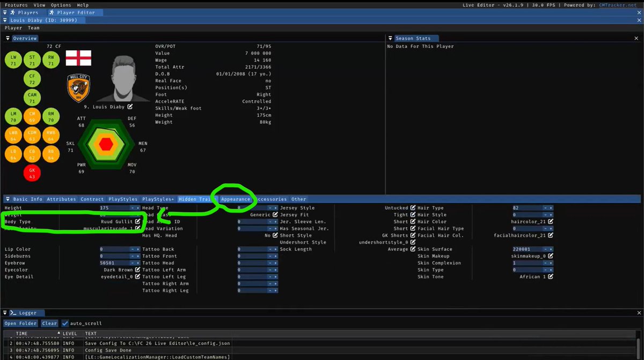Click the CAM 71 position circle
Screen dimensions: 644x360
point(32,98)
